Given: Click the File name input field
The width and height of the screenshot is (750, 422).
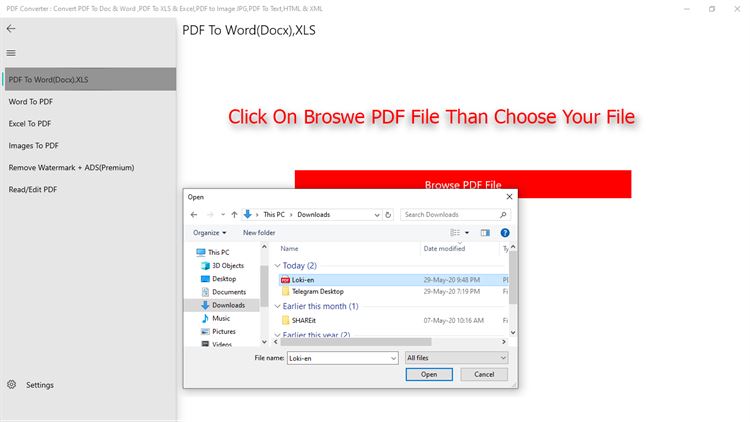Looking at the screenshot, I should pos(339,358).
